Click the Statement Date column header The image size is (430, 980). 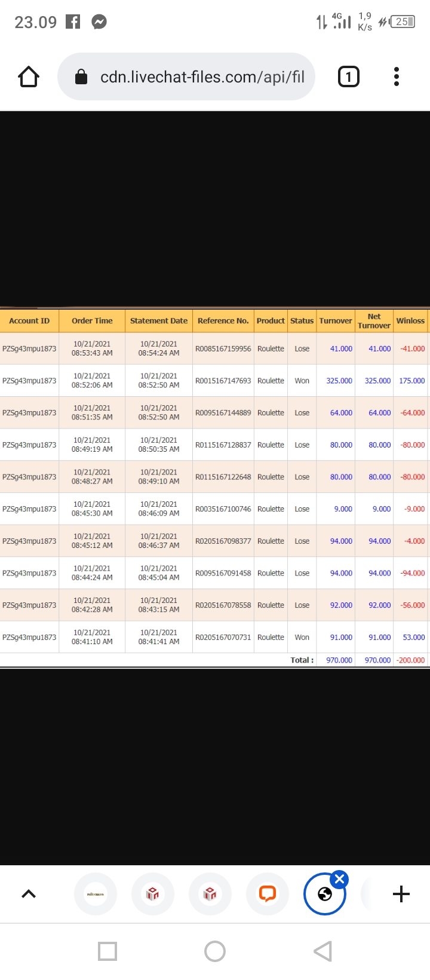tap(159, 321)
